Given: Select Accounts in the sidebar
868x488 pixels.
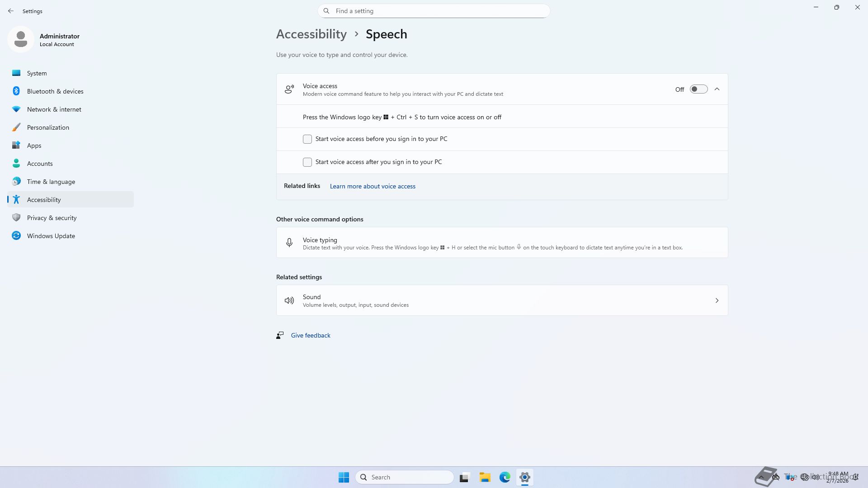Looking at the screenshot, I should click(x=40, y=164).
